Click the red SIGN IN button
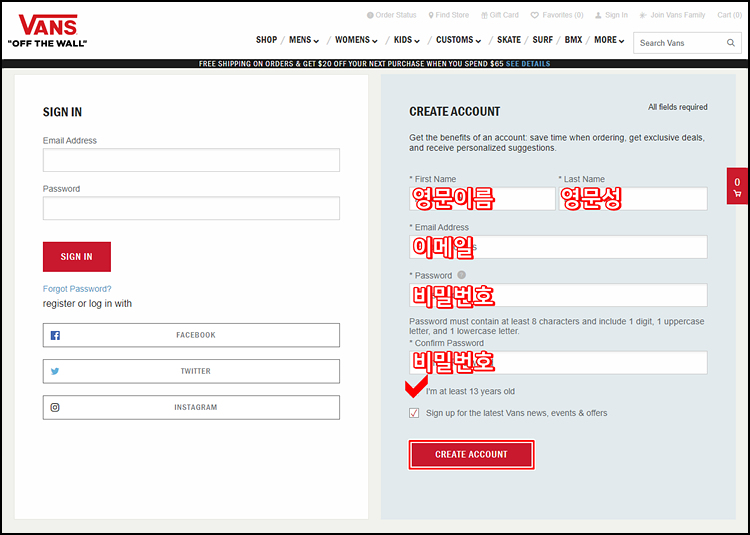This screenshot has height=535, width=750. [x=77, y=257]
